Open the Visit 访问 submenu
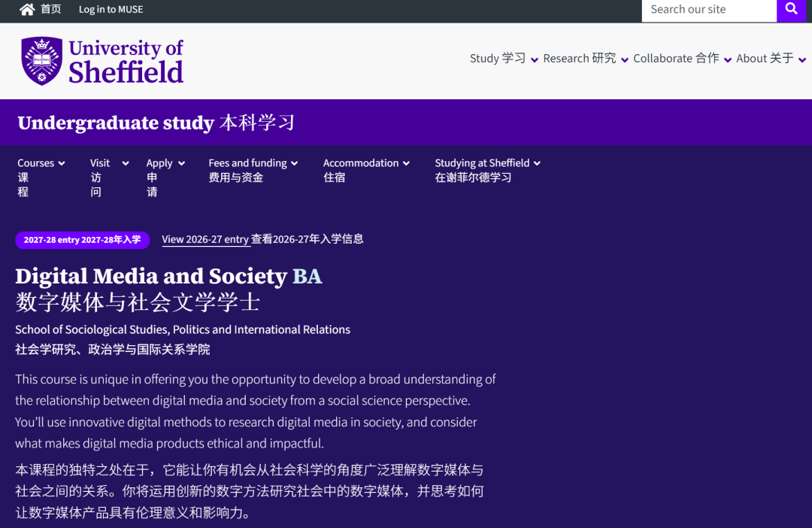812x528 pixels. pos(109,178)
